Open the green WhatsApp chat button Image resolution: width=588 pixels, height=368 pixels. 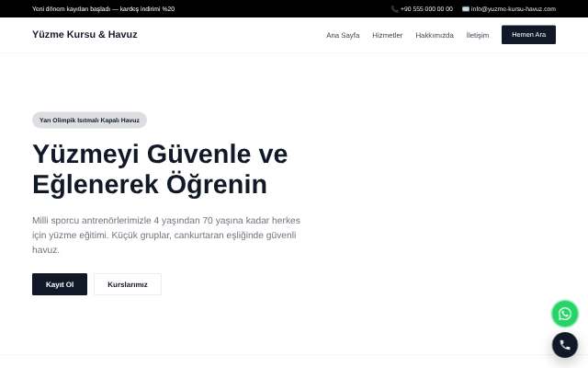pyautogui.click(x=565, y=314)
